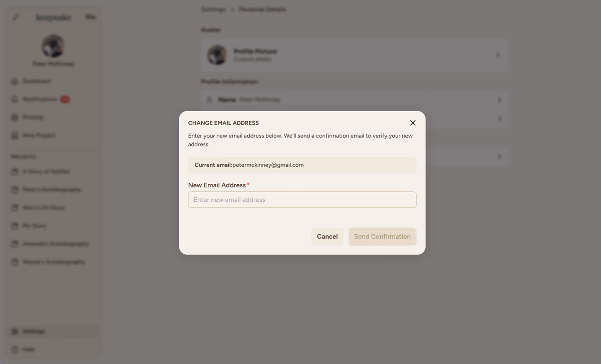The height and width of the screenshot is (364, 601).
Task: Click the New Project icon in sidebar
Action: (x=15, y=135)
